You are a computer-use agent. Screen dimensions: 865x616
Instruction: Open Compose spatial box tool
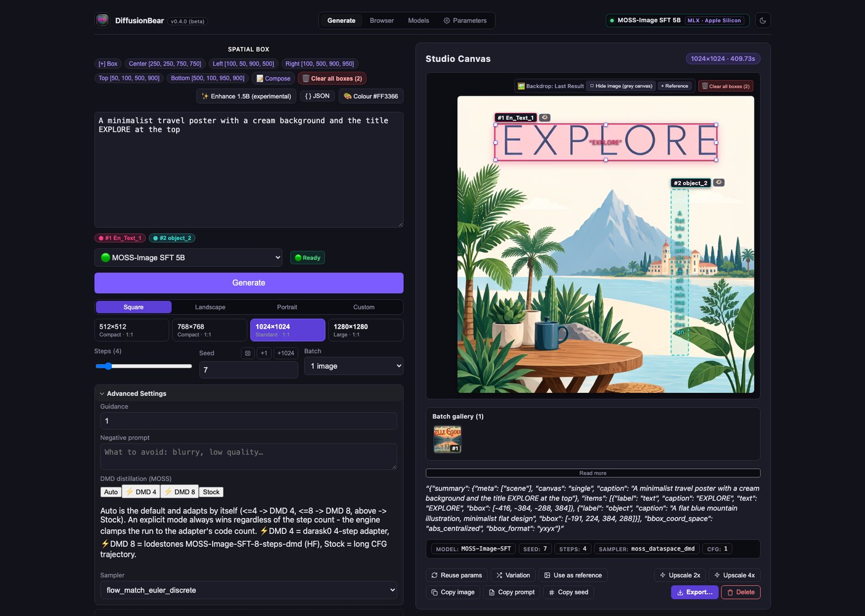click(x=273, y=78)
